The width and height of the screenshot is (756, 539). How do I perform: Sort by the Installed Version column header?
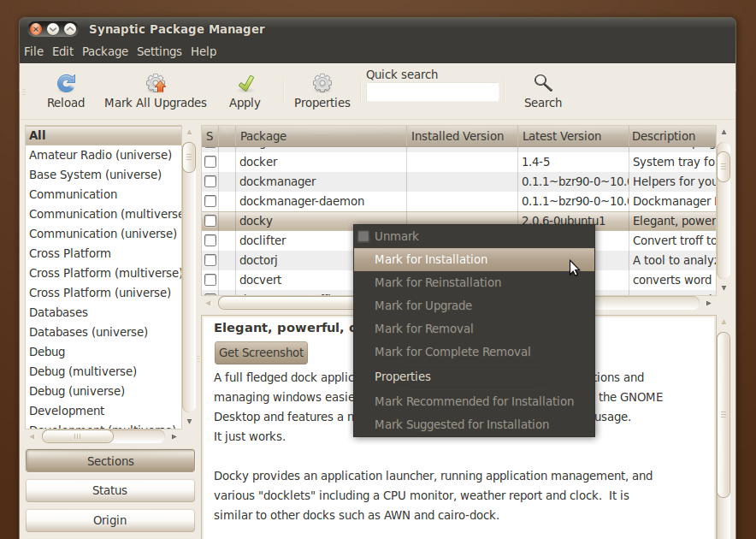click(462, 136)
